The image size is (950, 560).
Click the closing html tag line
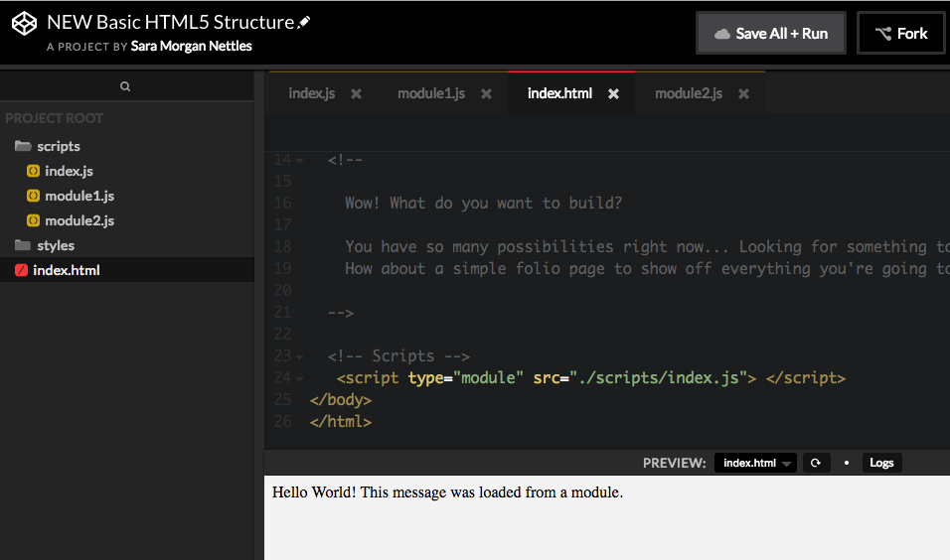click(341, 421)
